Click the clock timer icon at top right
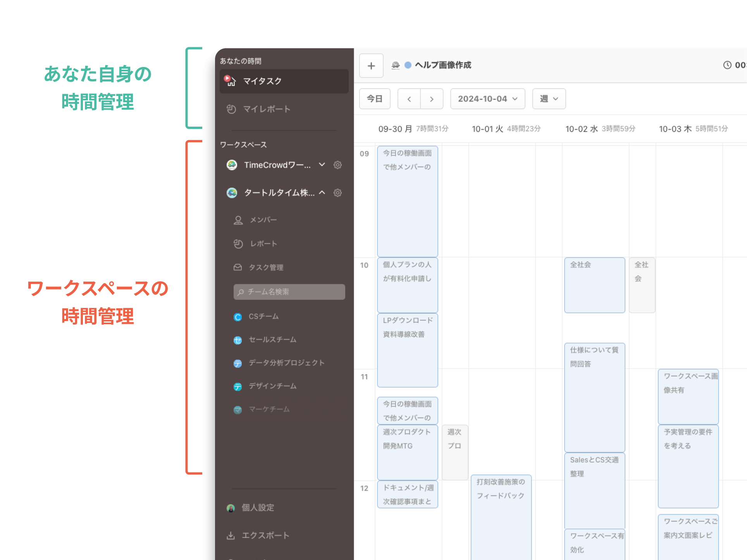Viewport: 747px width, 560px height. click(x=727, y=65)
